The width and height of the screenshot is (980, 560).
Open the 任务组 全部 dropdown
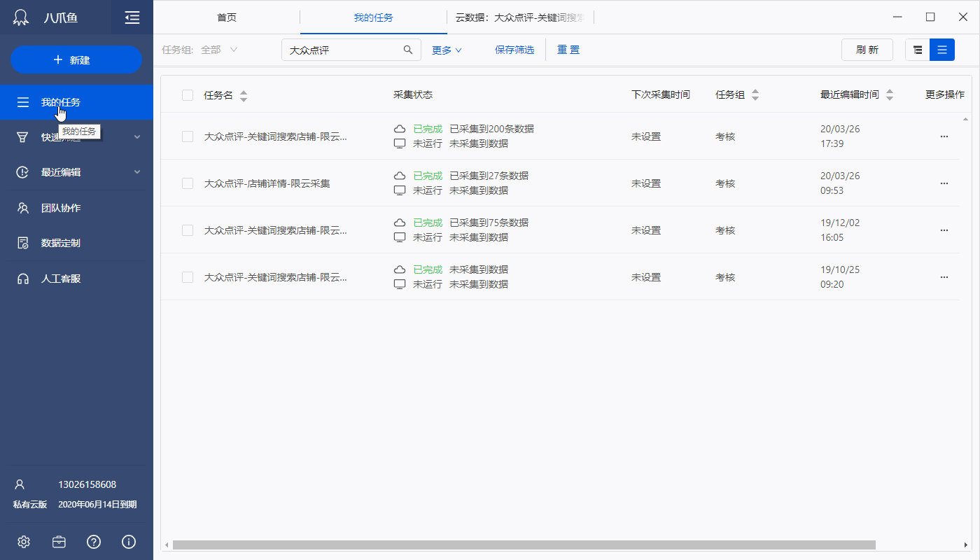tap(219, 50)
